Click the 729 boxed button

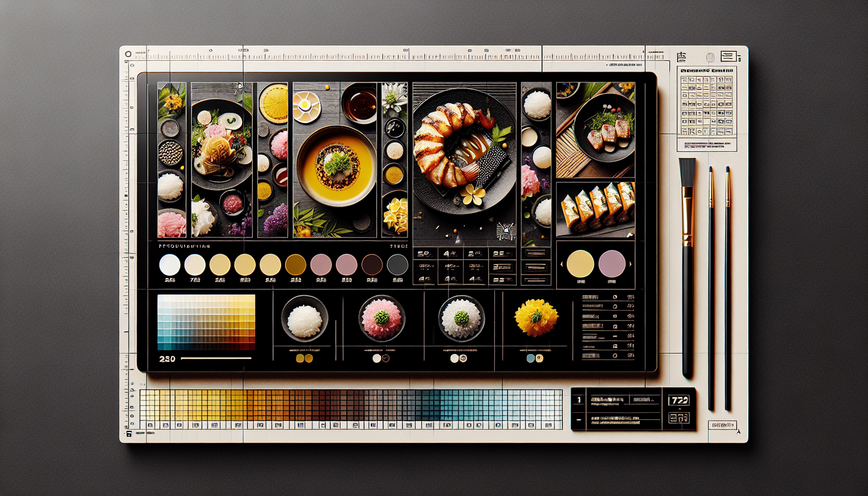(x=679, y=400)
